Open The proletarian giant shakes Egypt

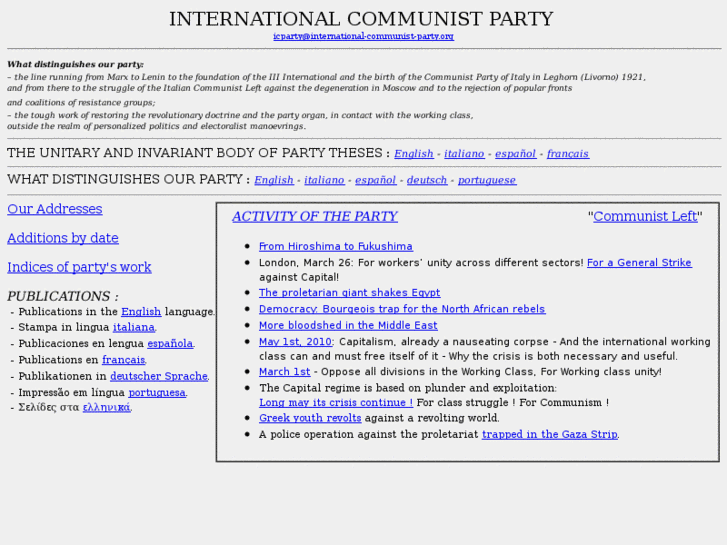click(349, 293)
